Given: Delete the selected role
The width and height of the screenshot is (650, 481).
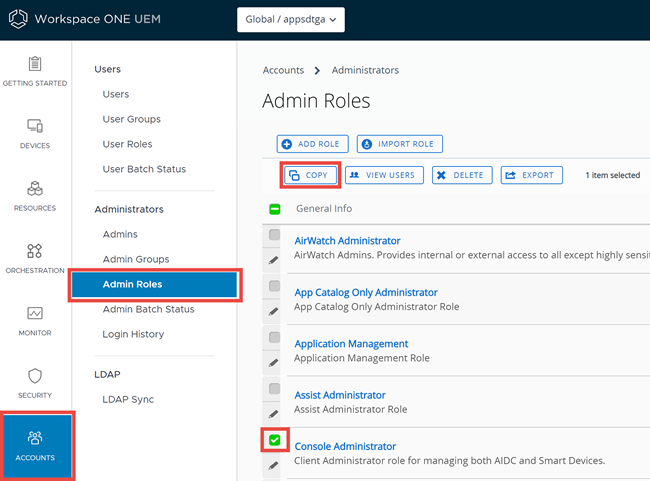Looking at the screenshot, I should pos(462,175).
